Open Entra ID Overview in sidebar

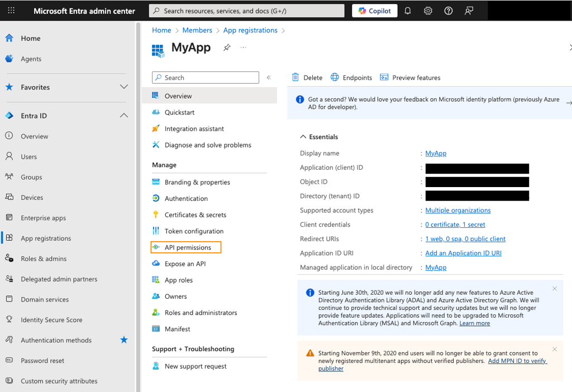34,136
